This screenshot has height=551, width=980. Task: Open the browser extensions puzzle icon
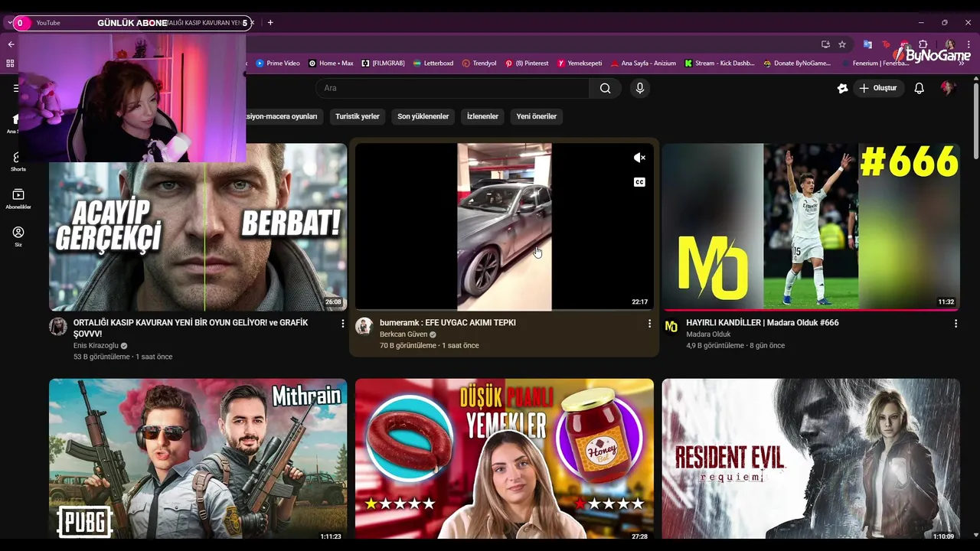(x=923, y=44)
